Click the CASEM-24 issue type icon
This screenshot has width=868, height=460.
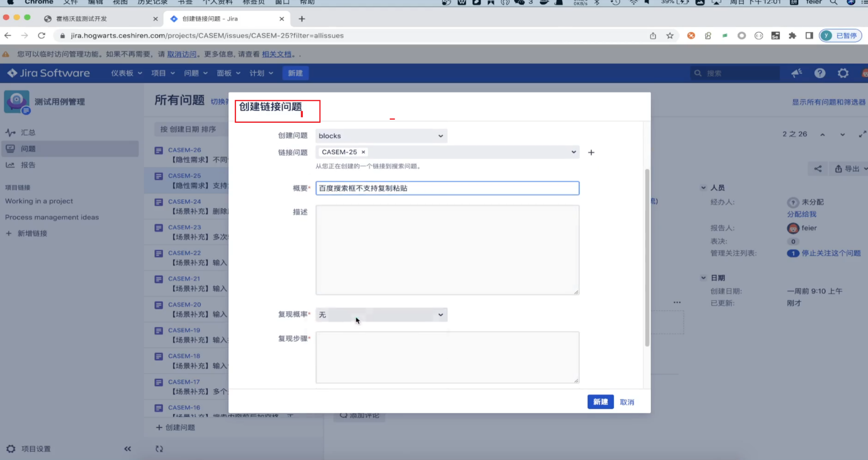159,202
